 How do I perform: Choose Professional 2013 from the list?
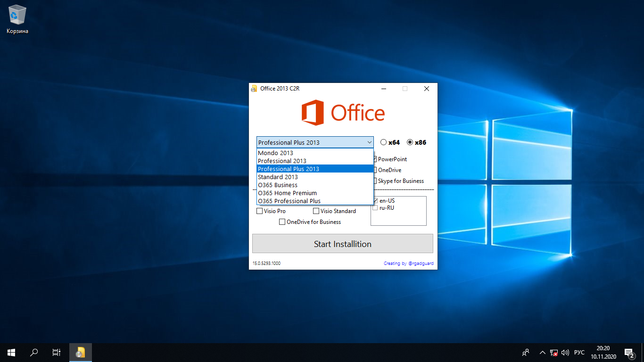pyautogui.click(x=315, y=161)
